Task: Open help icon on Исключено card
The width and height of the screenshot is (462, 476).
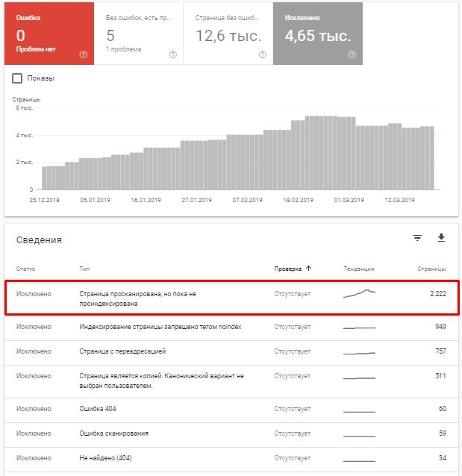Action: click(352, 54)
